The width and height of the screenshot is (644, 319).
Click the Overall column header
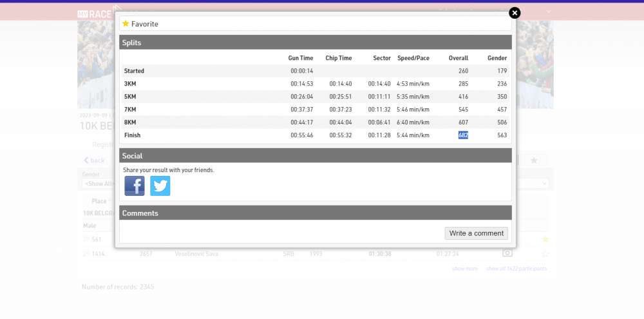(x=459, y=58)
